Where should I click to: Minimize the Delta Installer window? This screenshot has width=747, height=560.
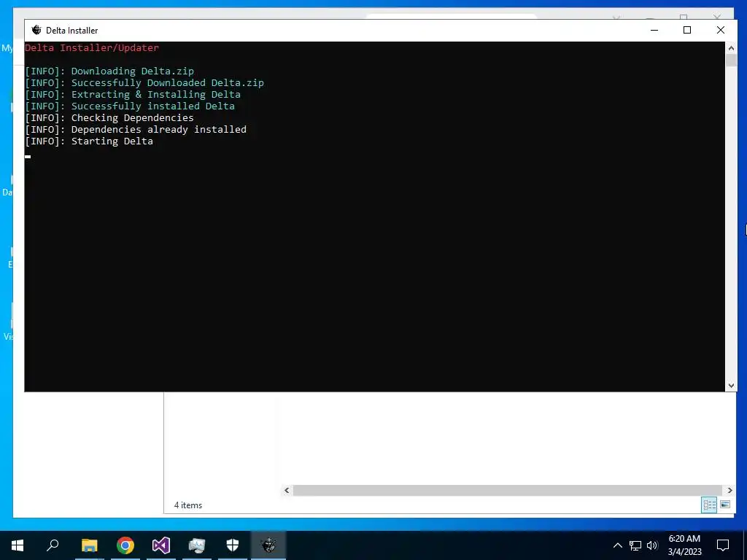coord(654,30)
